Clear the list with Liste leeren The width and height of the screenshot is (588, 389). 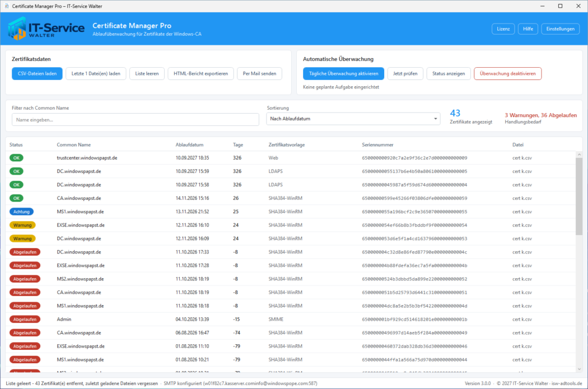tap(147, 74)
